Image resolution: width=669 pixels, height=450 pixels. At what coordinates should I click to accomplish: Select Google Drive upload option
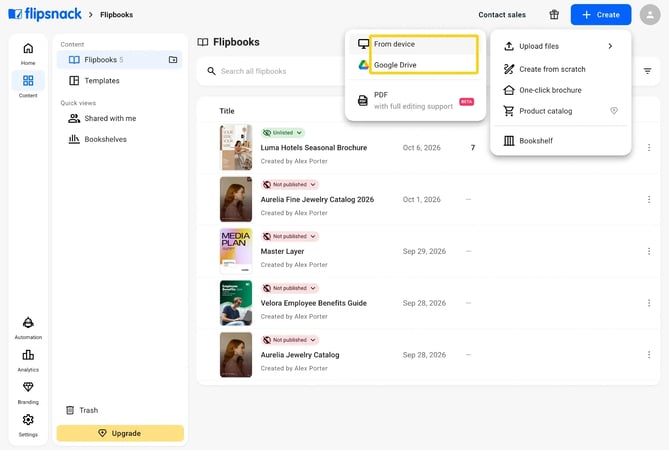tap(415, 65)
